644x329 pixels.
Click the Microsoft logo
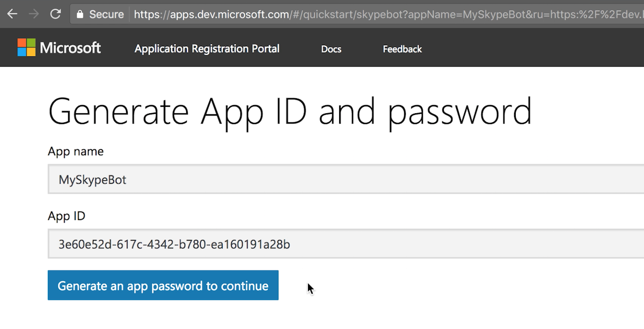pyautogui.click(x=59, y=48)
